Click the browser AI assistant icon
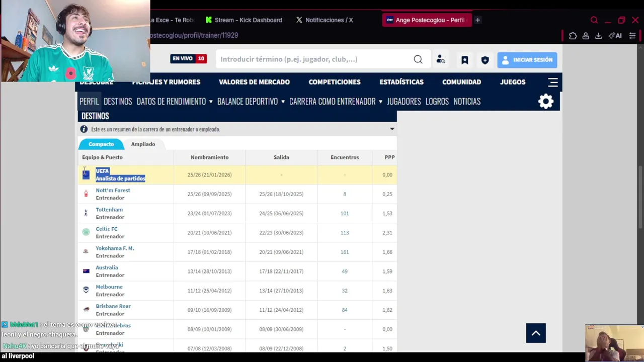This screenshot has width=644, height=362. click(x=615, y=36)
